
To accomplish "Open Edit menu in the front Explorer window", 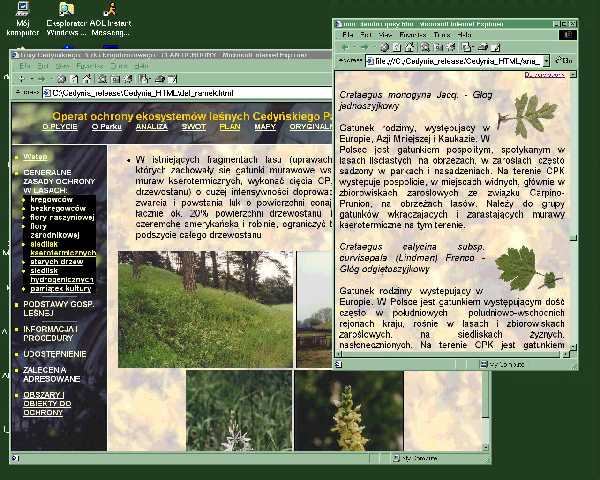I will coord(366,35).
